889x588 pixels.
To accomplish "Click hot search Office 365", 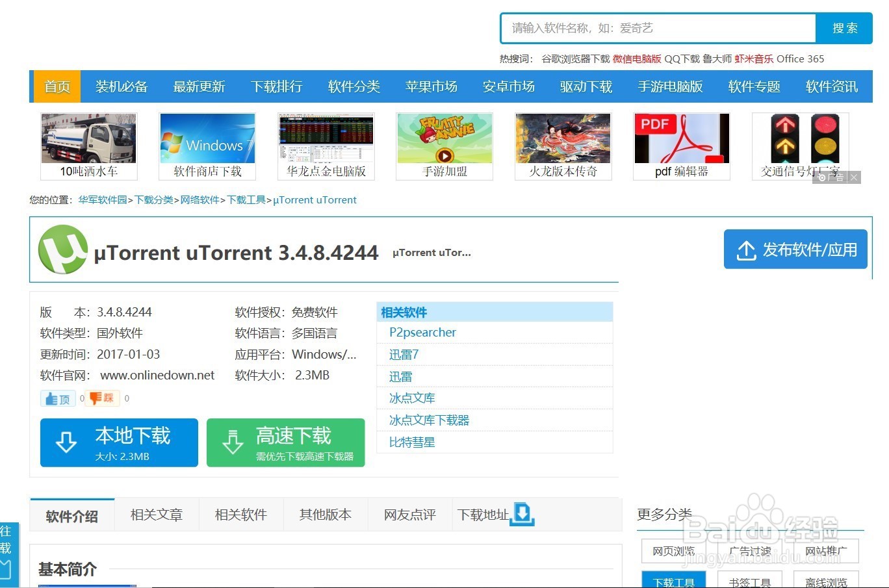I will coord(800,59).
